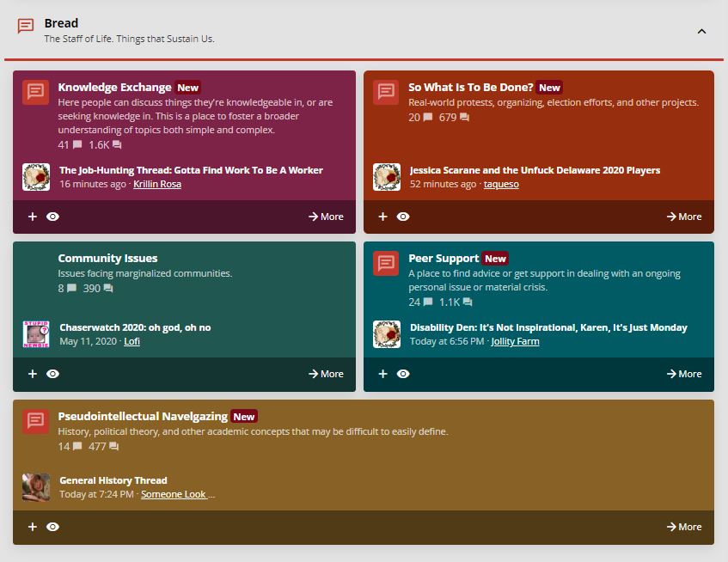
Task: Open General History Thread
Action: 113,480
